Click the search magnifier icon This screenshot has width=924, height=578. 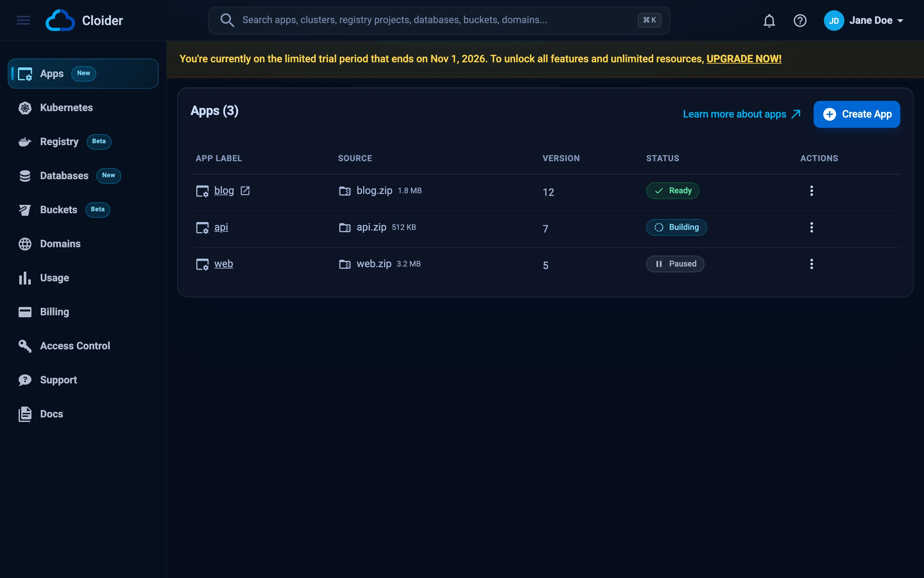coord(227,20)
